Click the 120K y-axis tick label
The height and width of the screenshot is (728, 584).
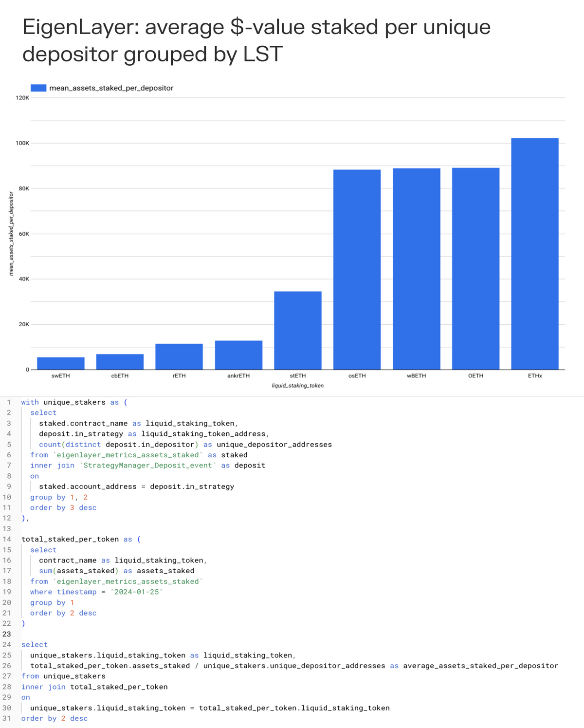click(x=22, y=98)
